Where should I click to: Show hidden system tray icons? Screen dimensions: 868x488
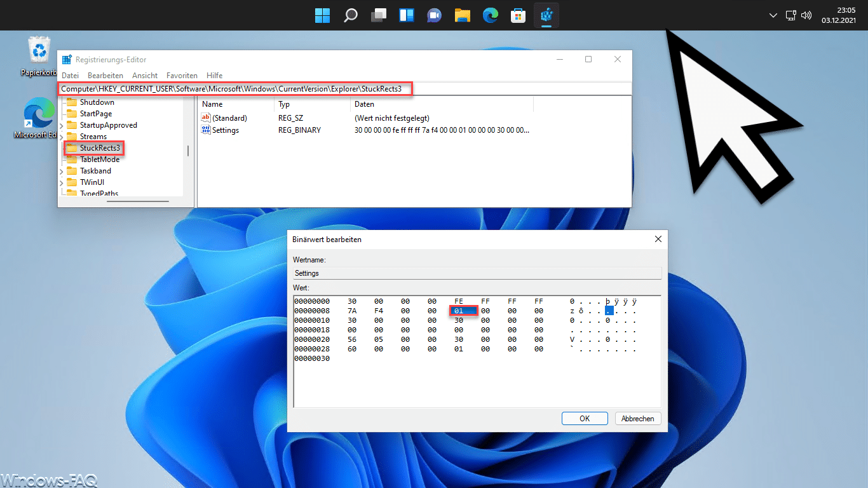point(773,15)
